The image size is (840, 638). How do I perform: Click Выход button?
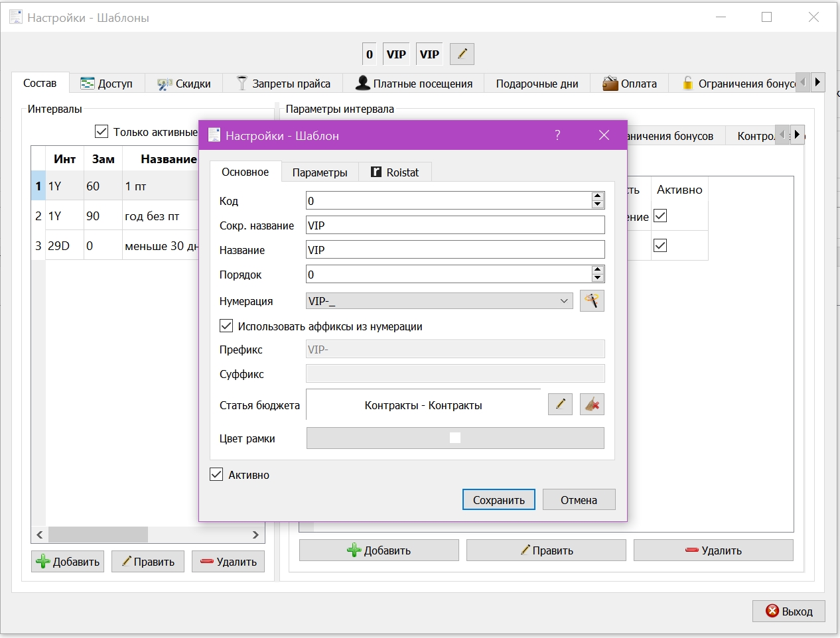pos(788,611)
